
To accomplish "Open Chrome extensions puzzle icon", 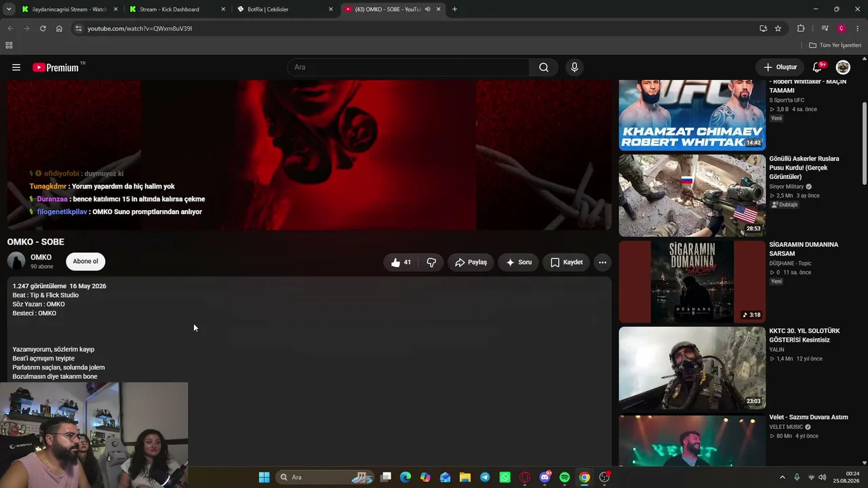I will tap(801, 28).
